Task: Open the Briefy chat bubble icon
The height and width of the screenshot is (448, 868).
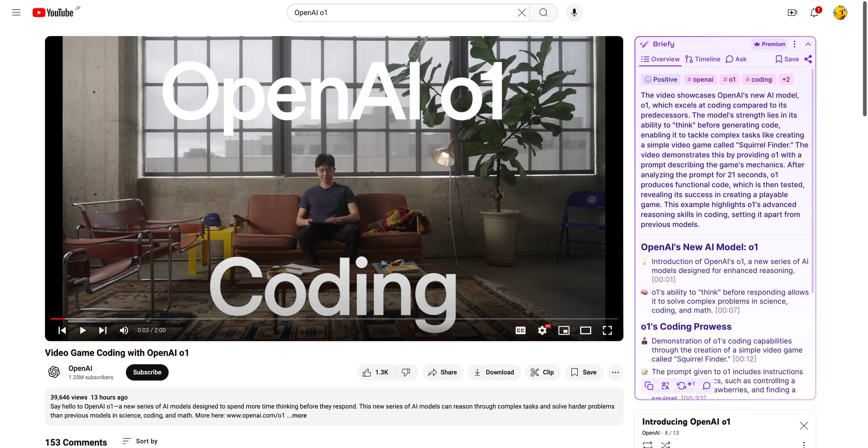Action: click(707, 386)
